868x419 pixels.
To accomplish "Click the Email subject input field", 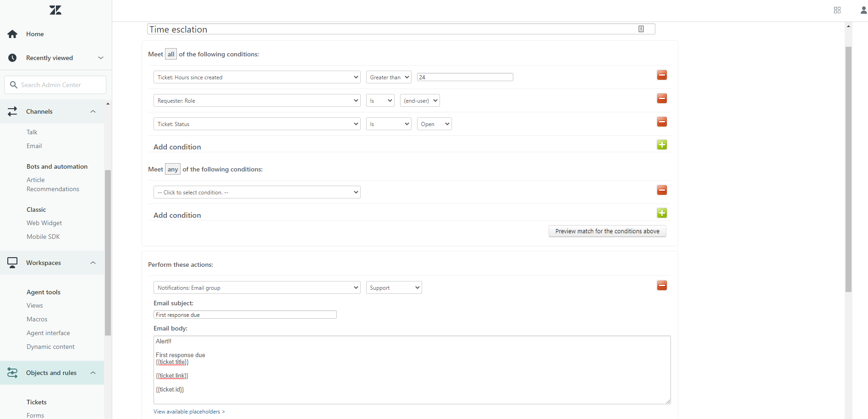I will coord(245,314).
